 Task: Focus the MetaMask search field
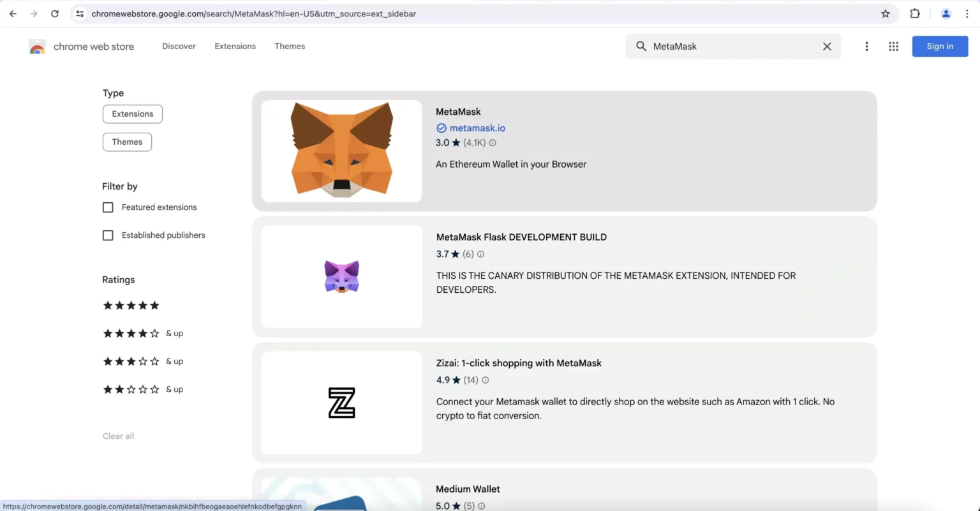coord(732,47)
